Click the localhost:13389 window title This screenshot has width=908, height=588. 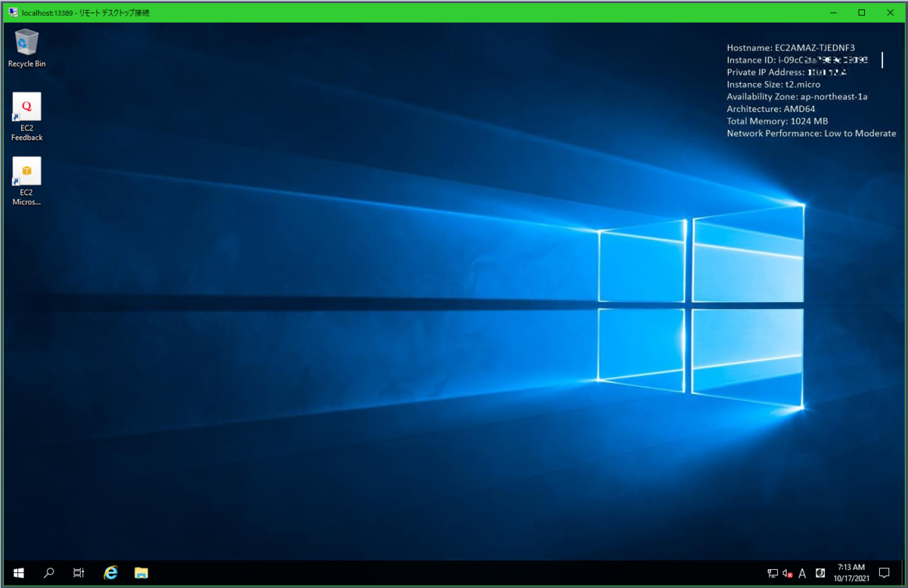click(x=86, y=12)
